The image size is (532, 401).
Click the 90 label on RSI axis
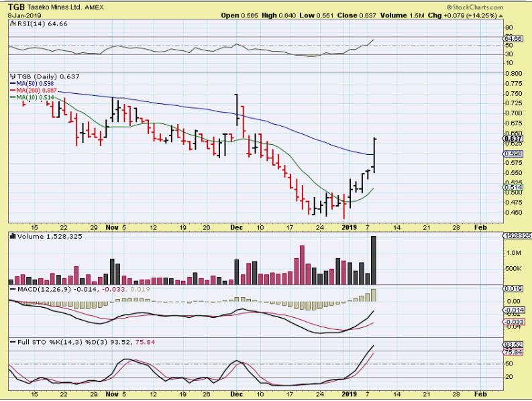point(509,27)
